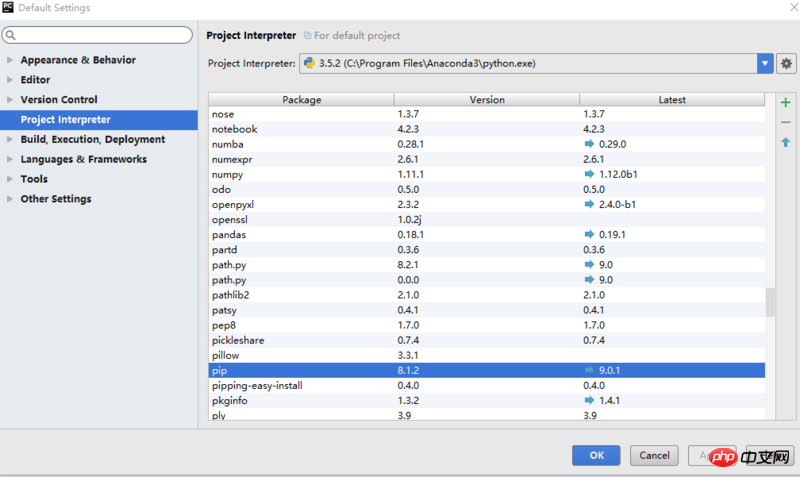Select the pandas package row

[300, 234]
